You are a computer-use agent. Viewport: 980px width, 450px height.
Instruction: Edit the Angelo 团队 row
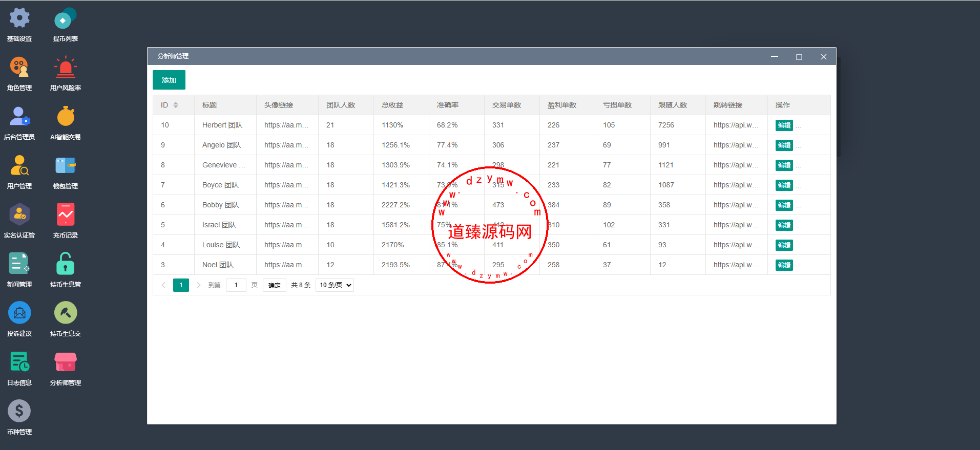pyautogui.click(x=784, y=145)
